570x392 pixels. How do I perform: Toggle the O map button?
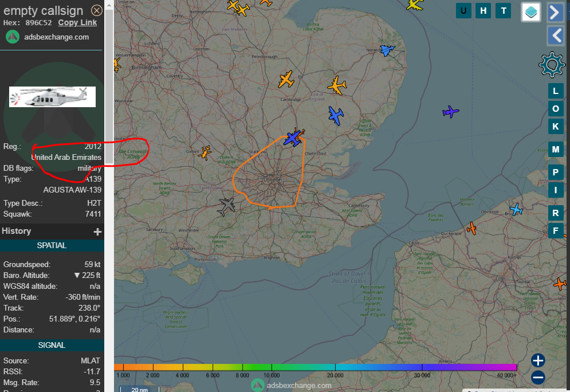click(x=556, y=109)
